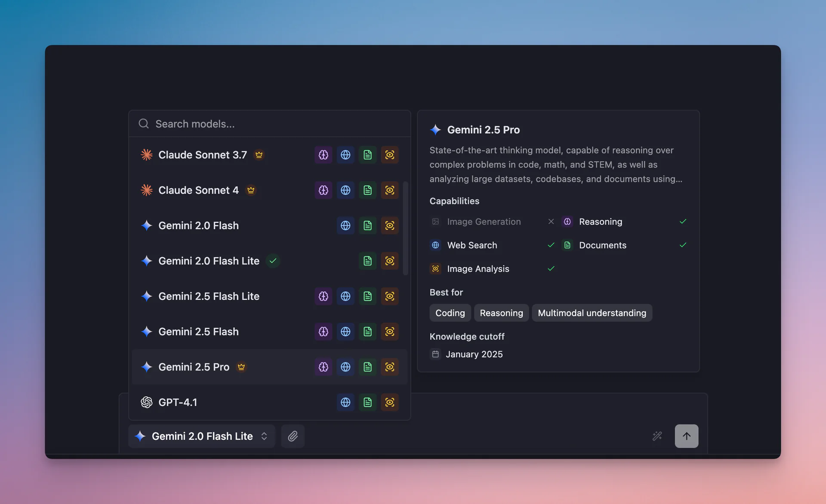Viewport: 826px width, 504px height.
Task: Click globe icon on Gemini 2.5 Pro row
Action: [345, 367]
